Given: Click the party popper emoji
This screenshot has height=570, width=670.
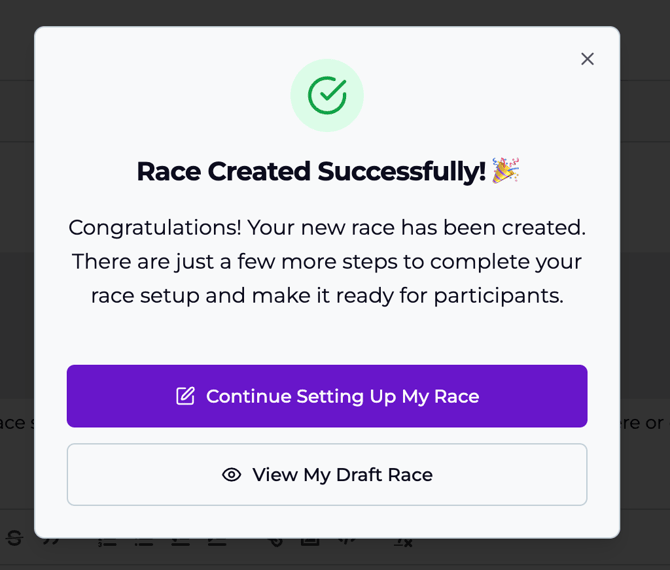Looking at the screenshot, I should click(505, 171).
